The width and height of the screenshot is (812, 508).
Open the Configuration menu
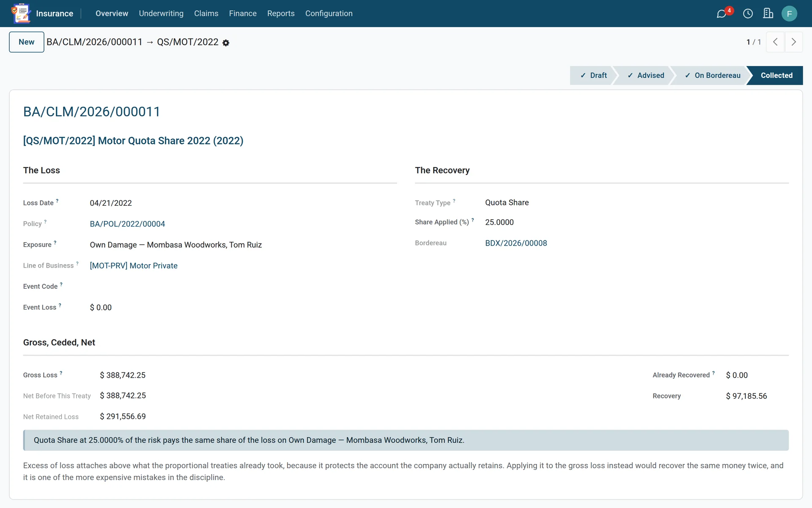pos(329,14)
